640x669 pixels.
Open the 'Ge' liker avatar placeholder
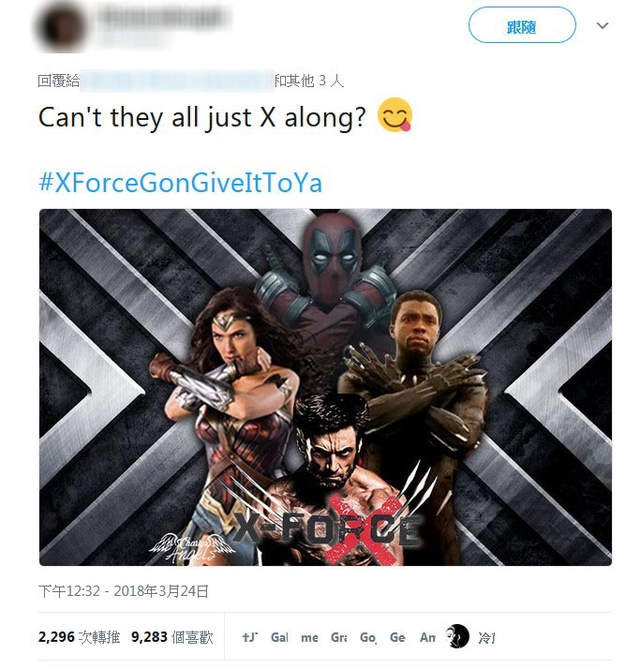click(x=397, y=637)
